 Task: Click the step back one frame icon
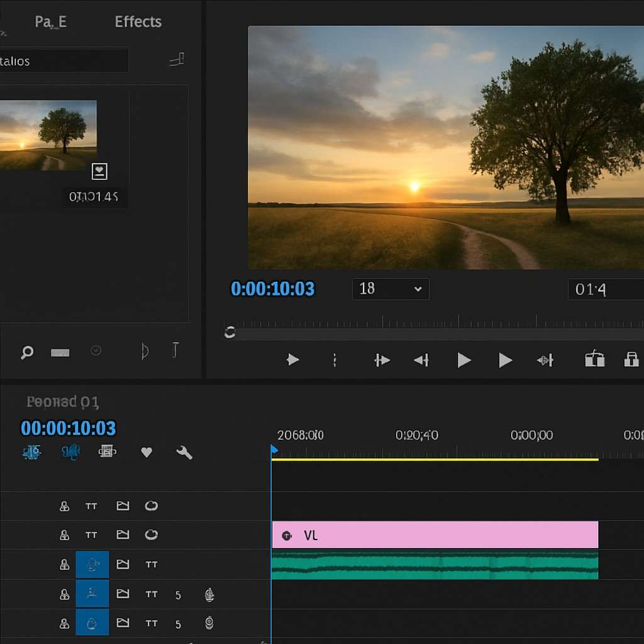coord(421,360)
